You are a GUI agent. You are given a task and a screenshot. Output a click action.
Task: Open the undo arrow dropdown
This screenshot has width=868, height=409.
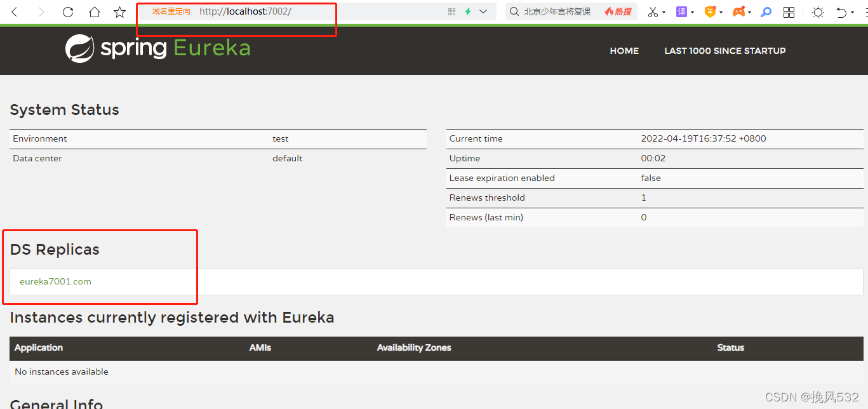852,13
